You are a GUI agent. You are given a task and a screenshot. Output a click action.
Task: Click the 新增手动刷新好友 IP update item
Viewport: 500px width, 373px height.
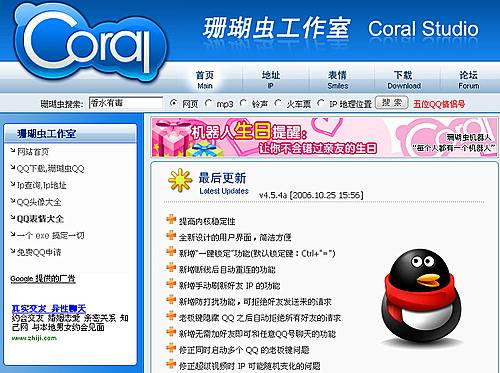pyautogui.click(x=230, y=286)
